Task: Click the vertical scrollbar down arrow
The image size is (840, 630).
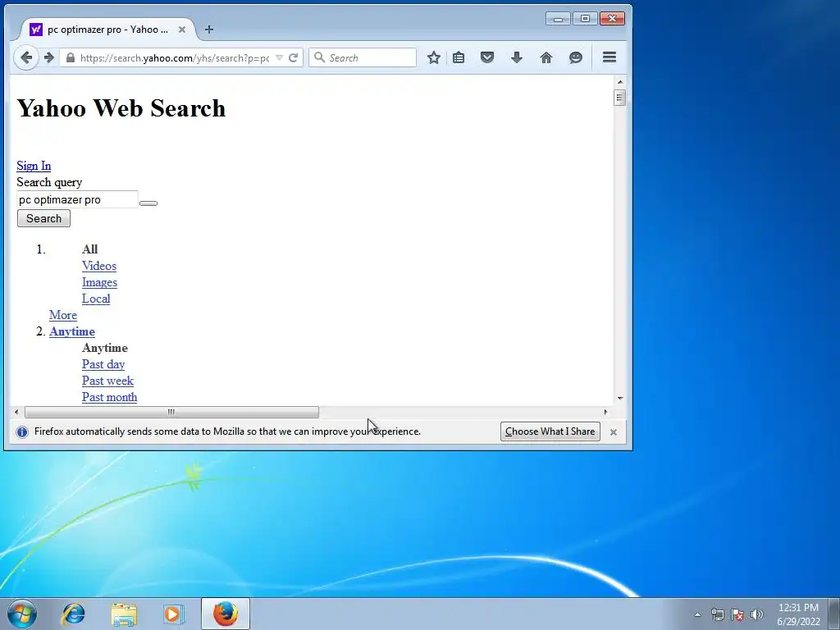Action: pos(620,398)
